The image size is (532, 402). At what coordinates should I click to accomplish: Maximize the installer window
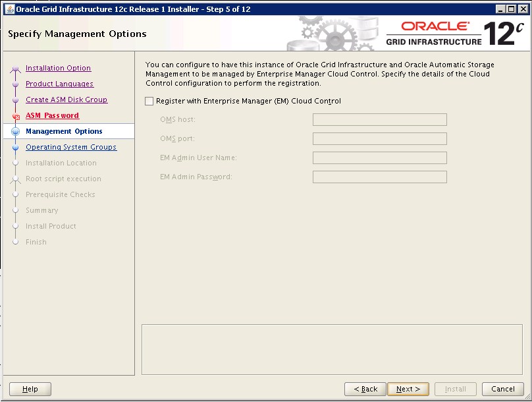point(512,9)
